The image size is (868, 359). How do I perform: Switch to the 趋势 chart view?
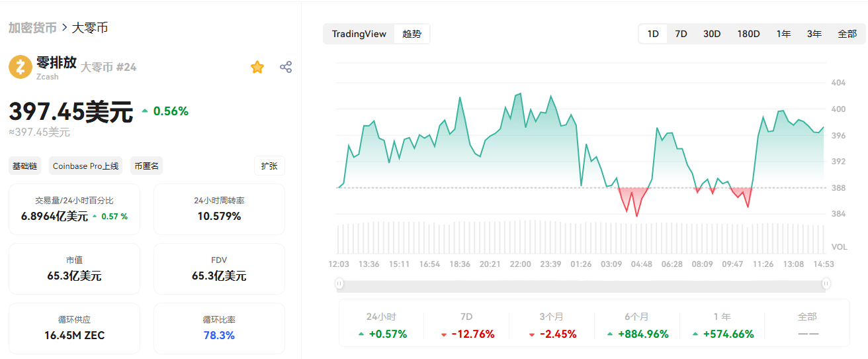click(412, 34)
